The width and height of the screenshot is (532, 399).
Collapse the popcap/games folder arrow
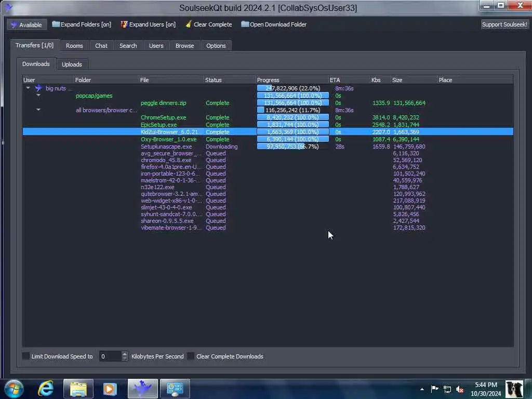[38, 96]
